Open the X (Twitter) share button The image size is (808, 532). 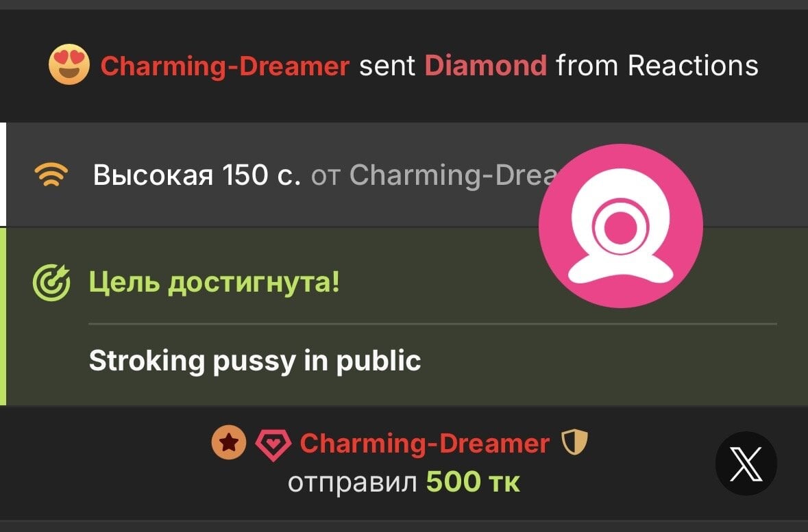coord(746,464)
